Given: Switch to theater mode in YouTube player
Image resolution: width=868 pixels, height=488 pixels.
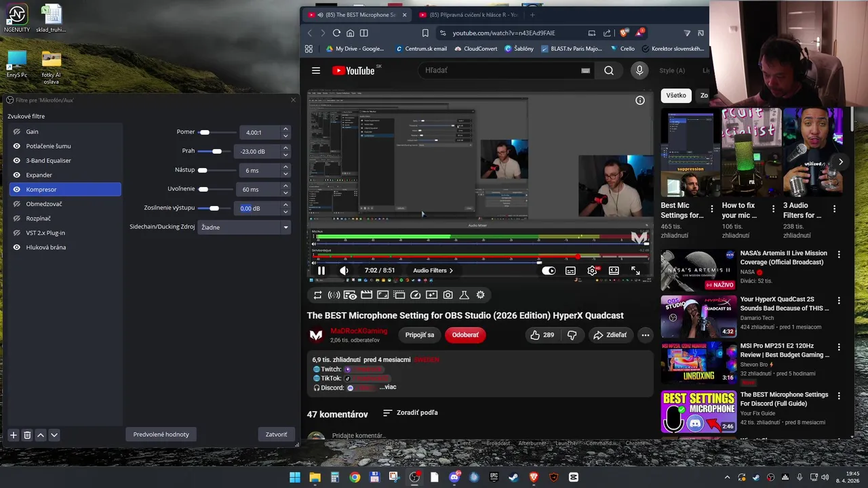Looking at the screenshot, I should pos(614,270).
